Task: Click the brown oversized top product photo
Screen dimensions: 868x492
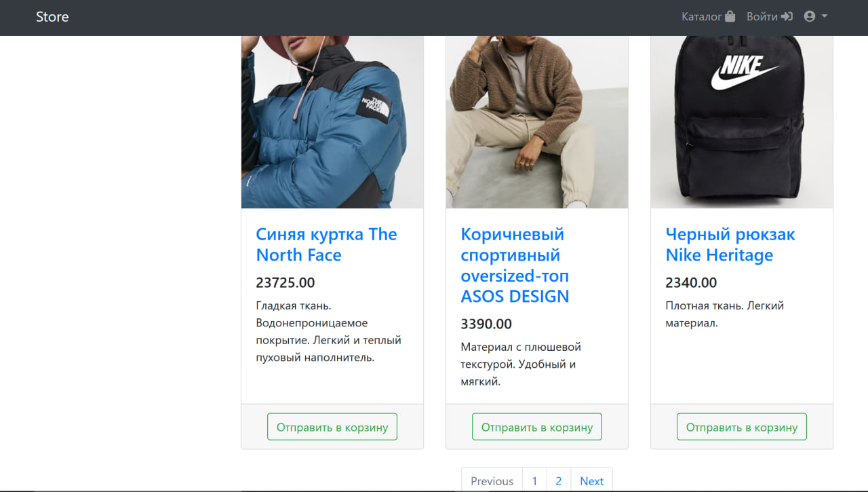Action: click(x=537, y=122)
